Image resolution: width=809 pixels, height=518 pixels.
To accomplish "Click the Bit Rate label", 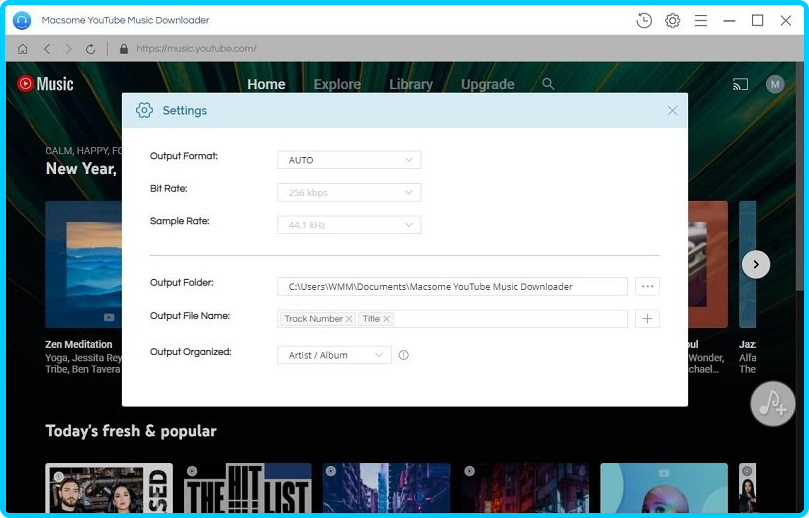I will tap(169, 188).
